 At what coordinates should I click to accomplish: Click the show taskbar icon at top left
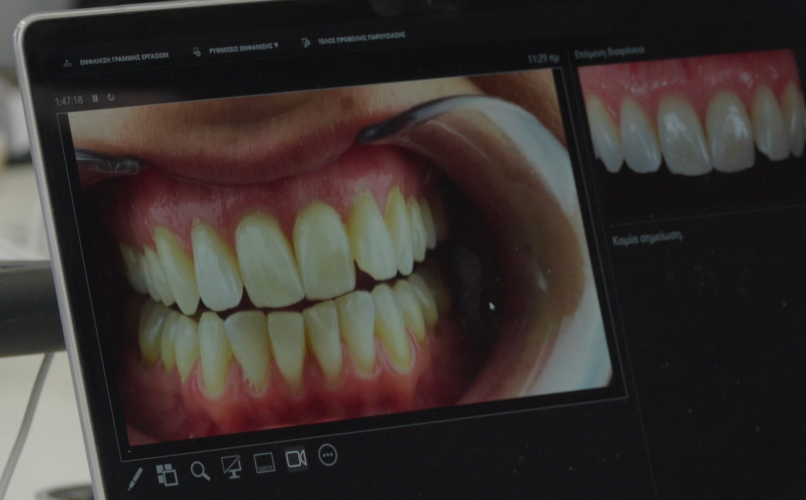tap(68, 61)
